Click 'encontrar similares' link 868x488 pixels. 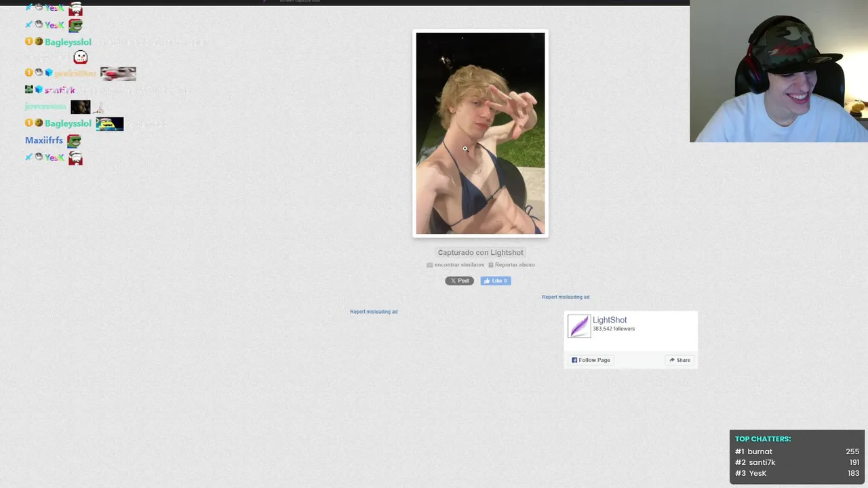459,265
